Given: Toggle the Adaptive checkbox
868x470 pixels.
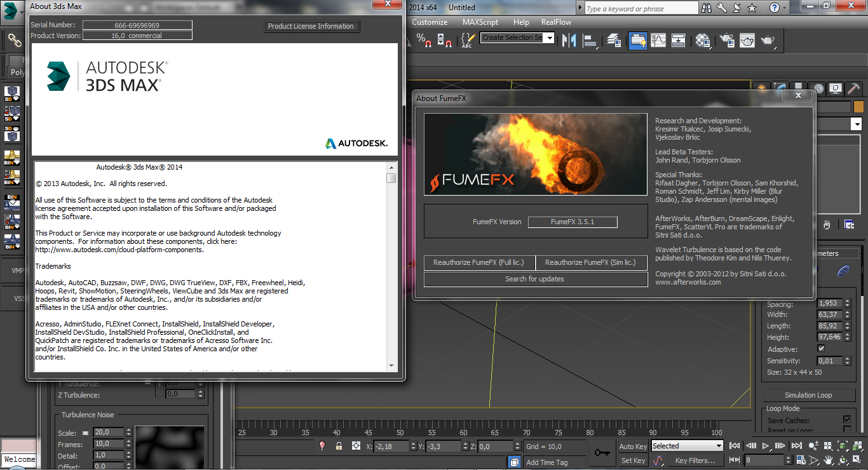Looking at the screenshot, I should (821, 349).
